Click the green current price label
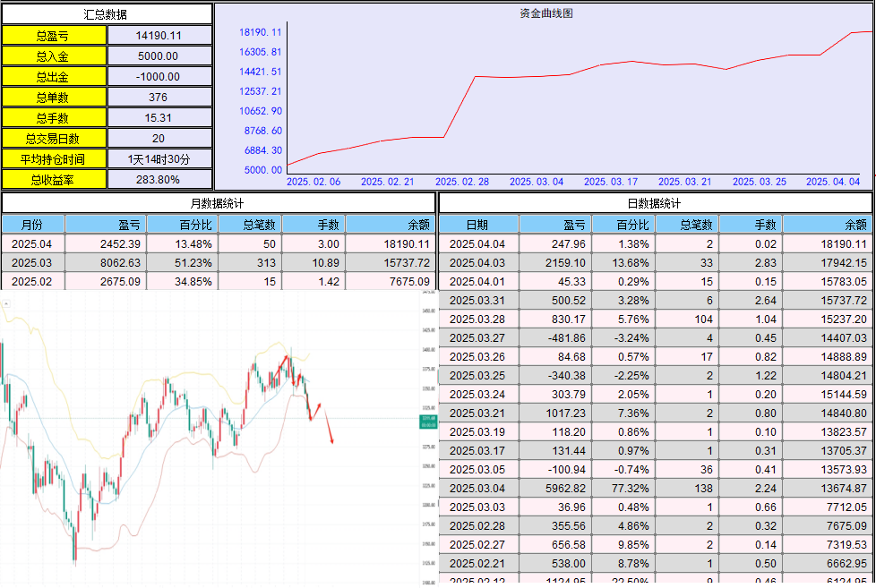Screen dimensions: 876x588 tap(428, 422)
